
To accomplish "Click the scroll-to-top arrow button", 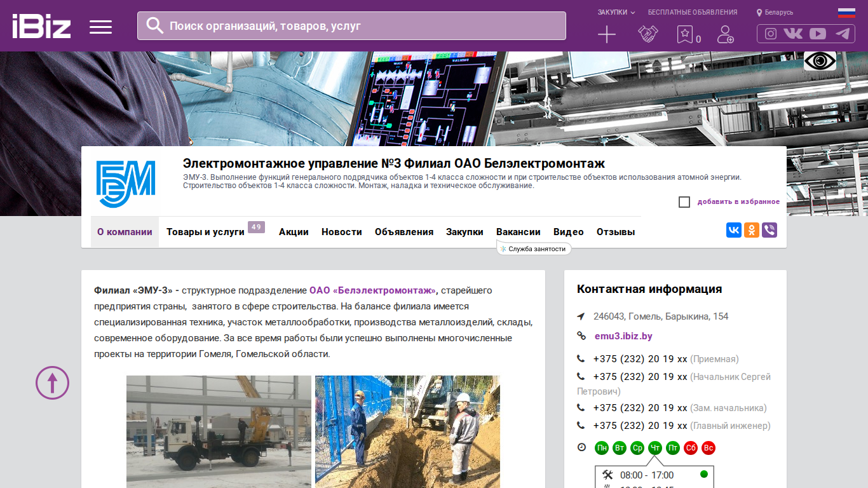I will [52, 383].
